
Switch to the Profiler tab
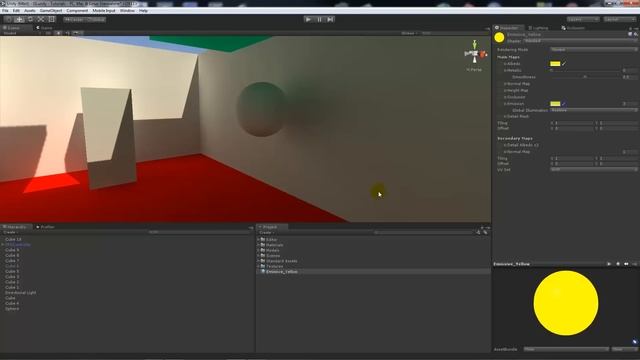click(45, 227)
